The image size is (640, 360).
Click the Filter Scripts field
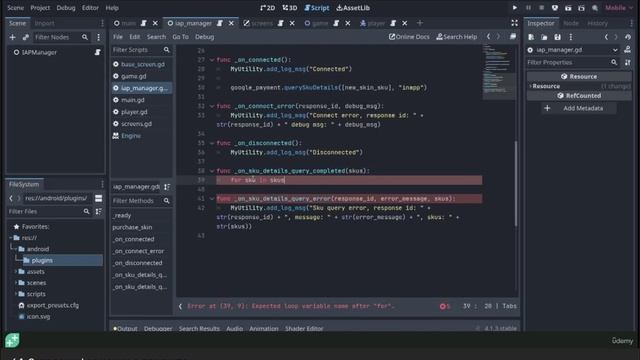click(x=141, y=50)
